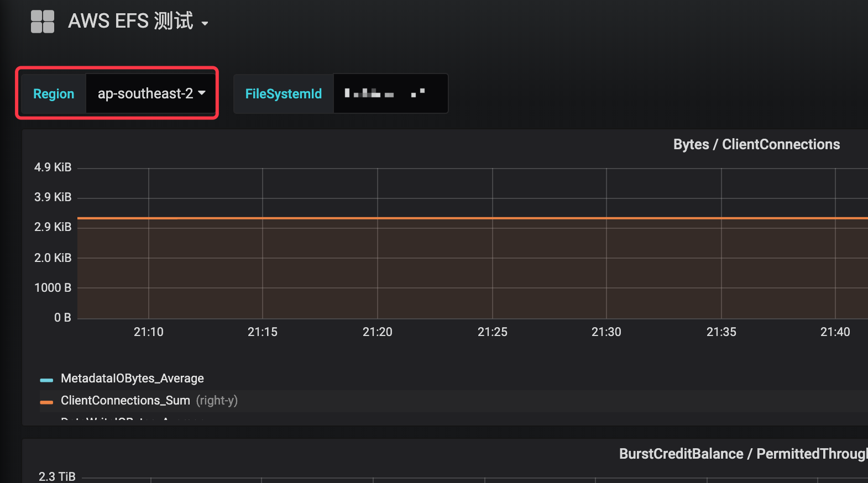Click the 3.9 KiB y-axis label
Viewport: 868px width, 483px height.
point(53,197)
